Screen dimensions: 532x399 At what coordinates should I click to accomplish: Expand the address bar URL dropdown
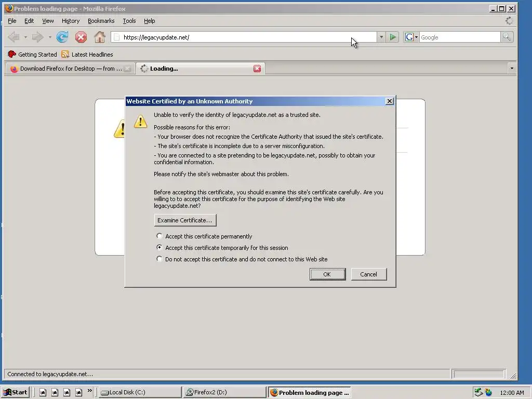coord(381,37)
